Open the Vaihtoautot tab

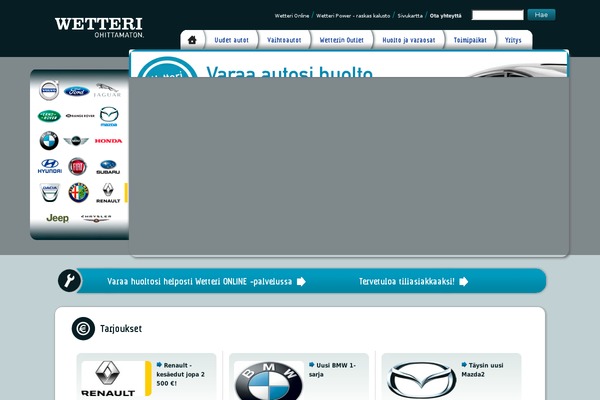[284, 40]
